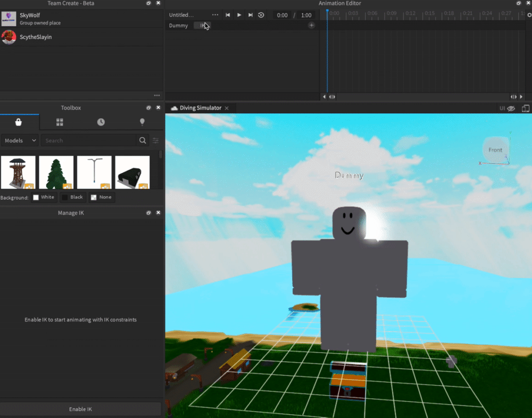Click the Toolbox Search field
Screen dimensions: 532x418
(89, 140)
